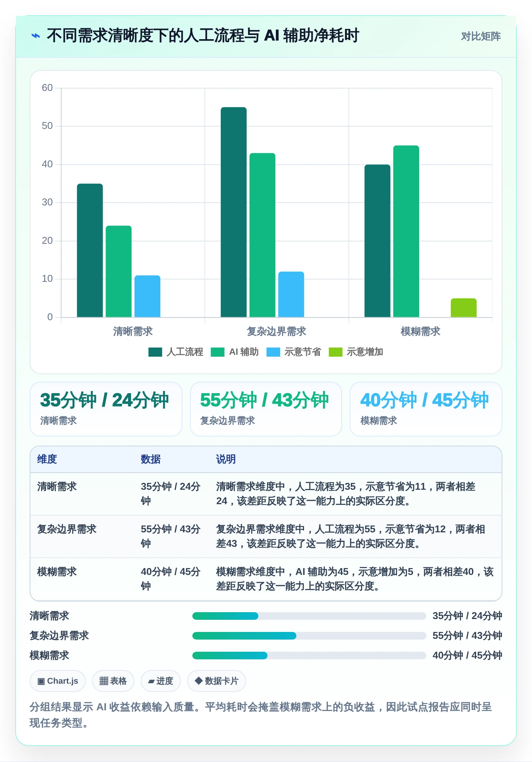Click the 进度 tag chip
Screen dimensions: 532x762
[161, 681]
